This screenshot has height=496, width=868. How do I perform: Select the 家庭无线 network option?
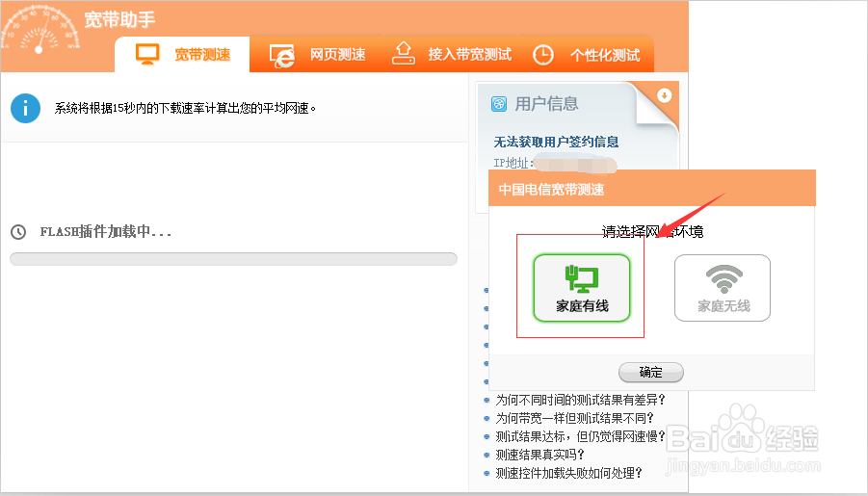point(723,288)
